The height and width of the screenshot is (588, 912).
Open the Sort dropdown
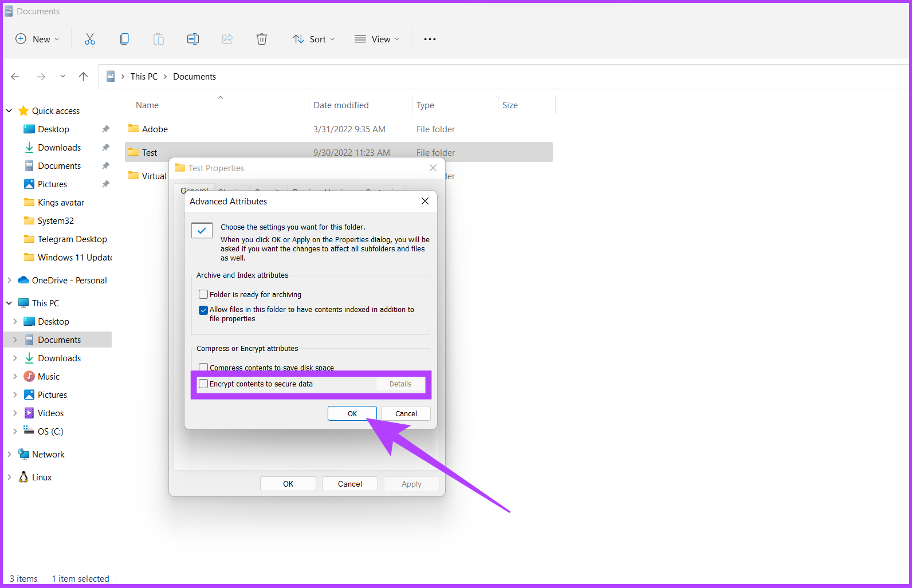[314, 39]
